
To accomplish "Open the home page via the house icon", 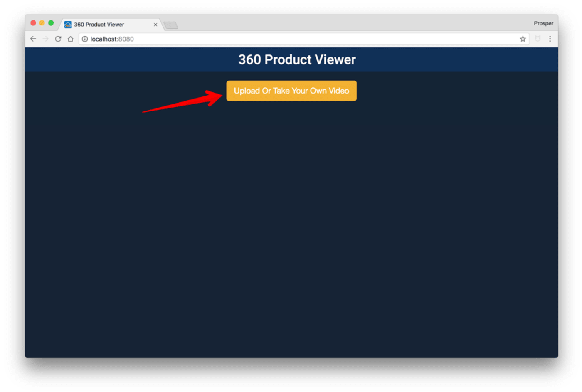I will [x=71, y=39].
